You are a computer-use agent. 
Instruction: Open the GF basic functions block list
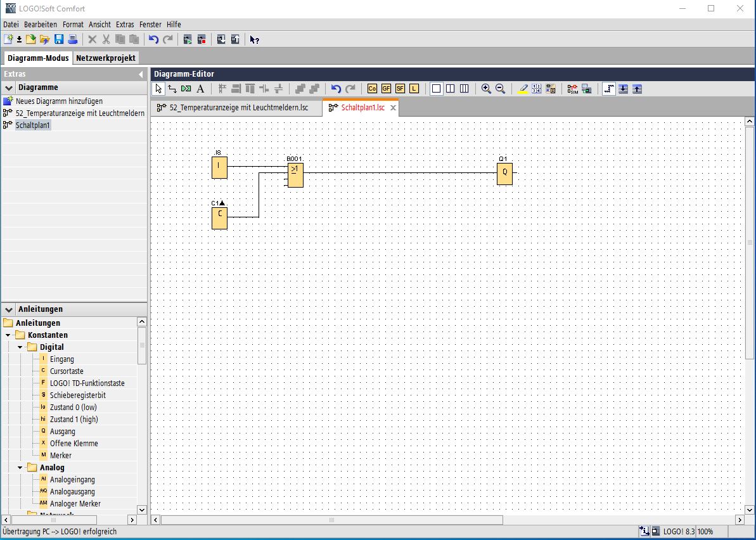click(x=386, y=89)
